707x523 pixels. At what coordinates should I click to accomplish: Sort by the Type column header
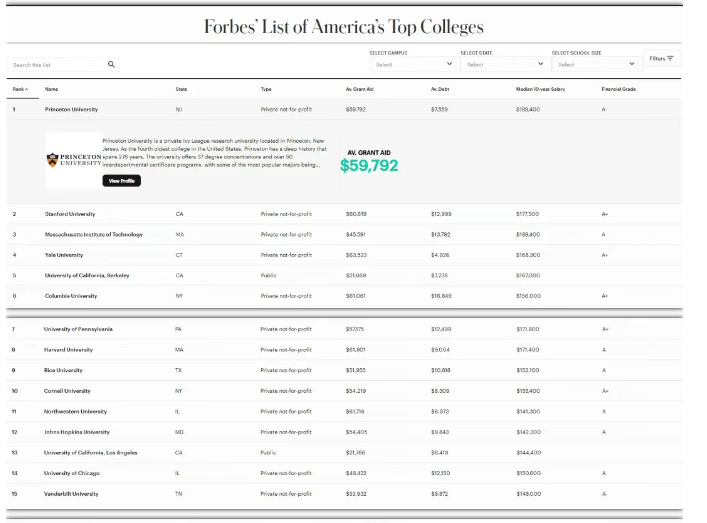tap(266, 89)
